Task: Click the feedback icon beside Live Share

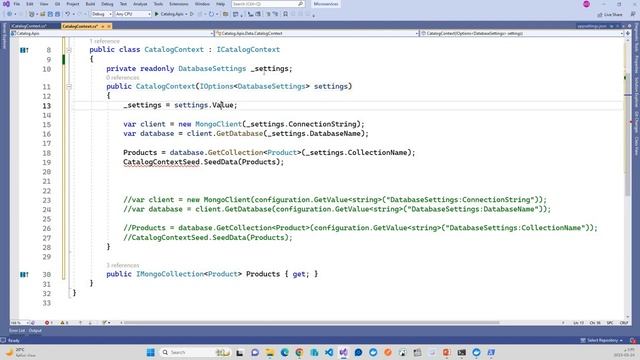Action: coord(633,14)
